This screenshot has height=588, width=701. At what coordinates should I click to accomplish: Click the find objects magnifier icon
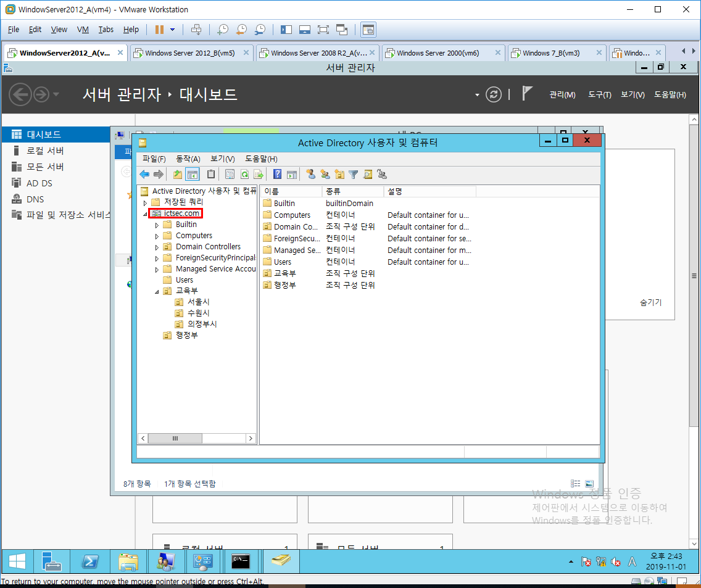click(x=368, y=175)
